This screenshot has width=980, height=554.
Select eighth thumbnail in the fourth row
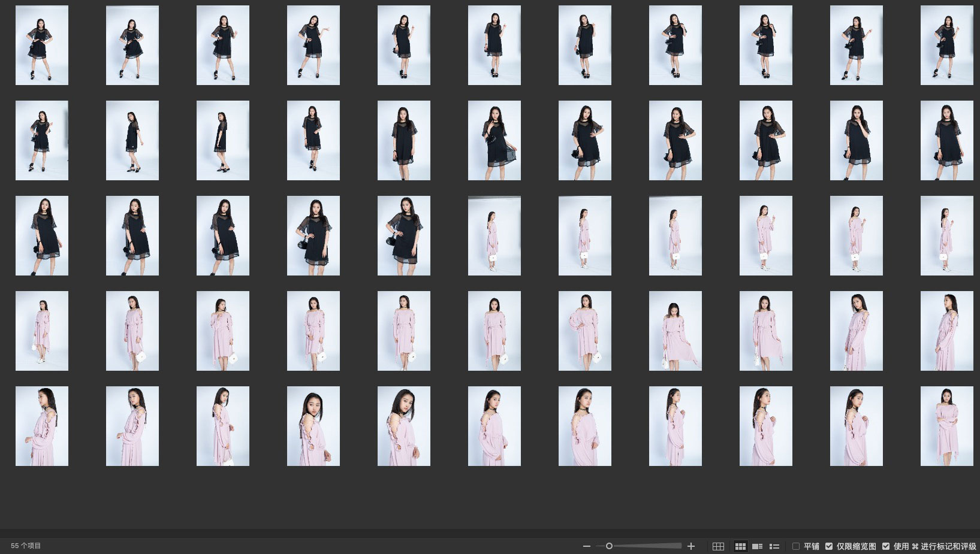(x=676, y=331)
